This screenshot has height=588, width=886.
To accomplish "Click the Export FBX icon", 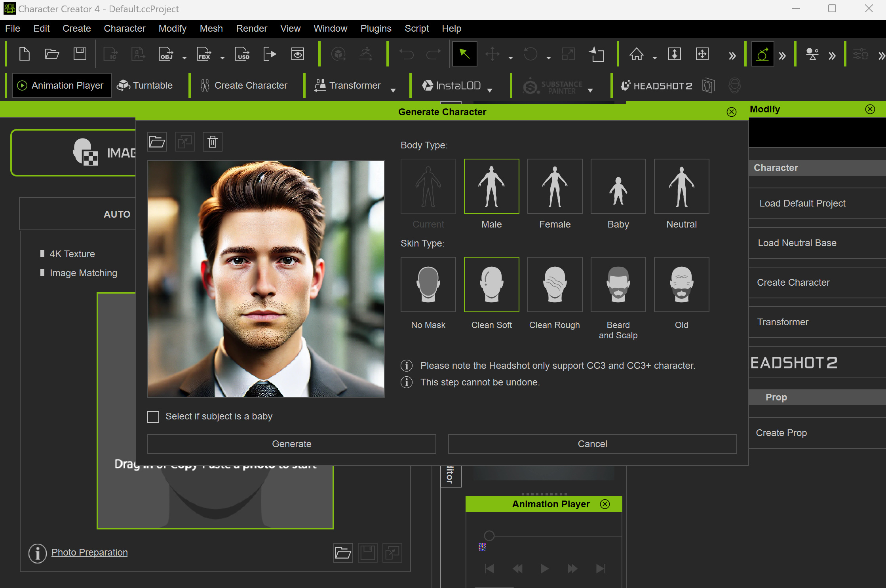I will (204, 54).
